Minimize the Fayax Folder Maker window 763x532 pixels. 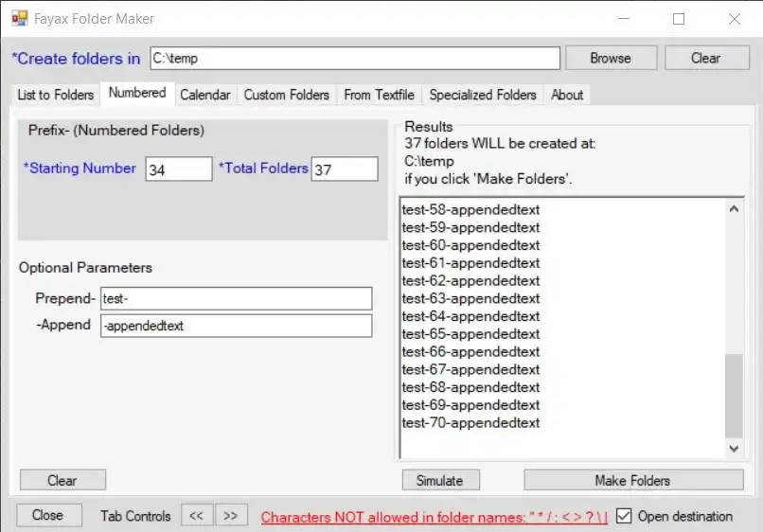click(623, 19)
